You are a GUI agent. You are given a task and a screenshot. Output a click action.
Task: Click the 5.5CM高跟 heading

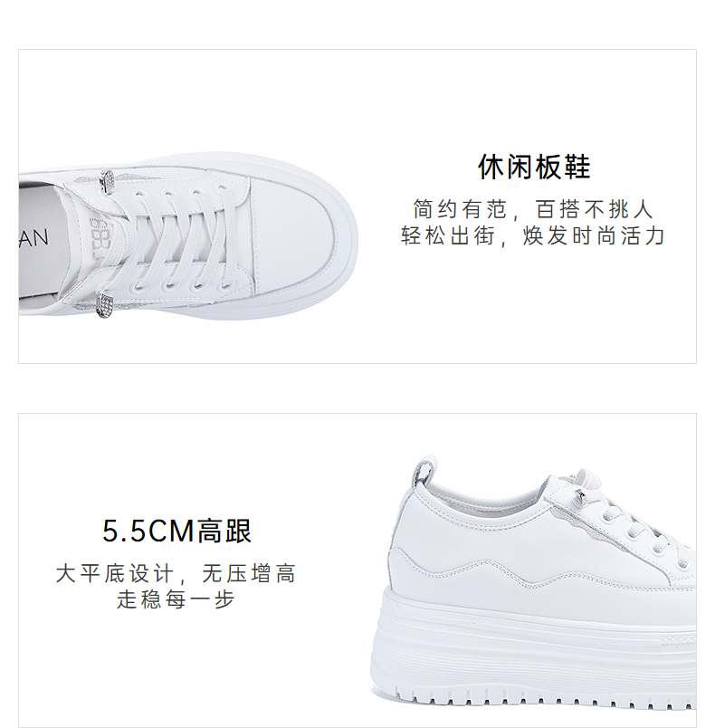point(176,531)
